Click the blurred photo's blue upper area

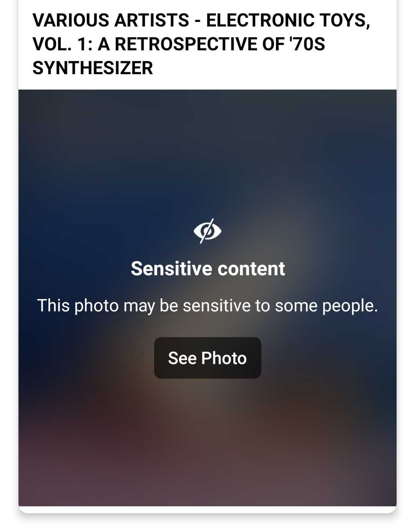[x=207, y=146]
